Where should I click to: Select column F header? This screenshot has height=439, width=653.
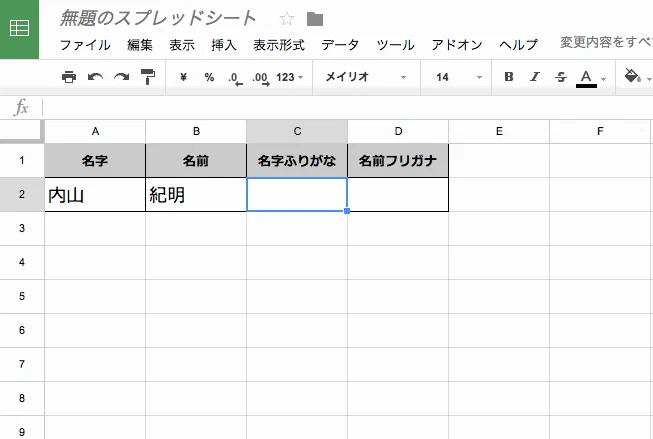pos(600,132)
